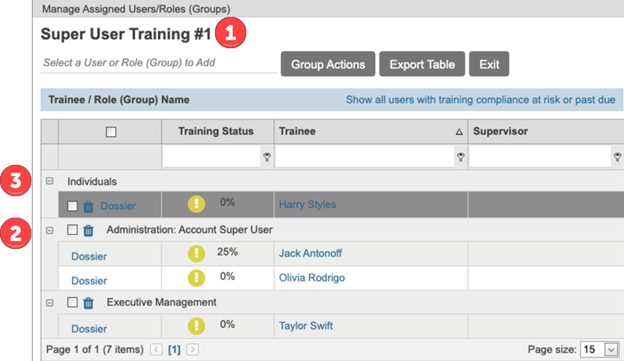Open Dossier for Jack Antonoff

pyautogui.click(x=89, y=256)
